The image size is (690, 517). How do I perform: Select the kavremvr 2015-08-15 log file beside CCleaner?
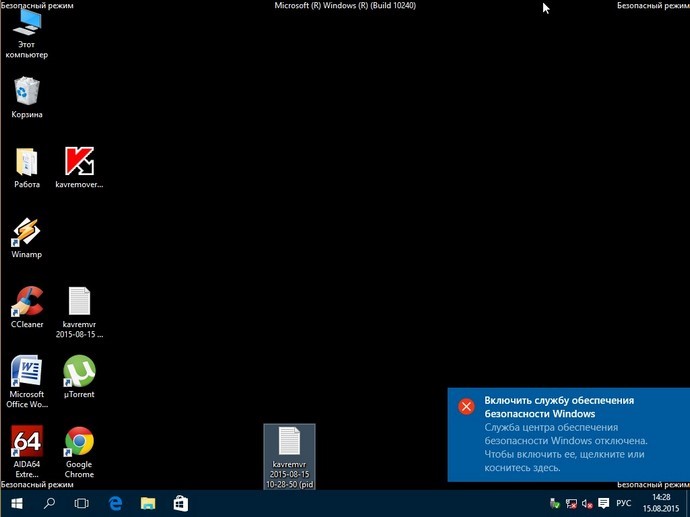[x=79, y=312]
